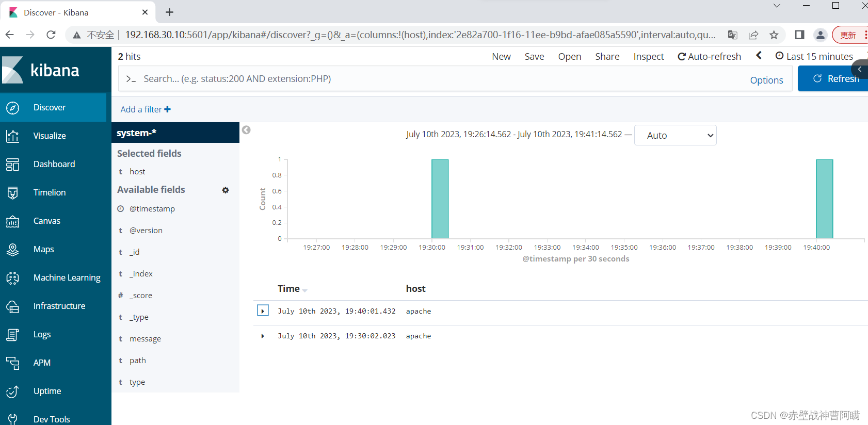Image resolution: width=868 pixels, height=425 pixels.
Task: Open Timelion from the sidebar
Action: tap(50, 192)
